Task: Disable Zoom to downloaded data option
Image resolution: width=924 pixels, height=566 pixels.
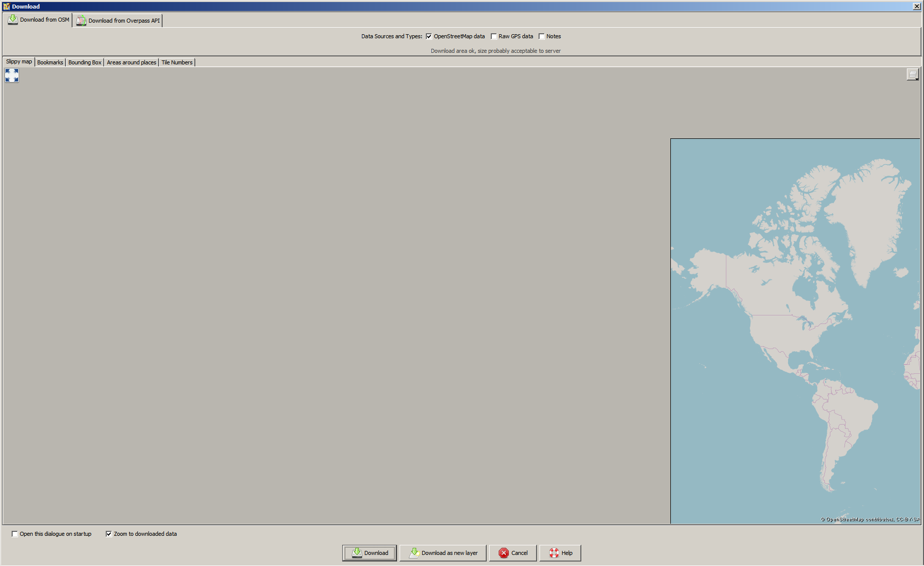Action: click(109, 534)
